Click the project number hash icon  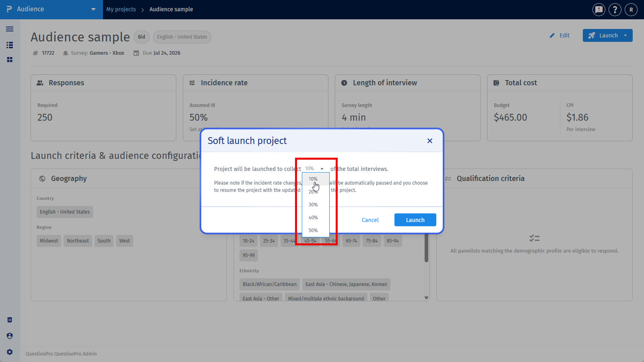point(35,53)
